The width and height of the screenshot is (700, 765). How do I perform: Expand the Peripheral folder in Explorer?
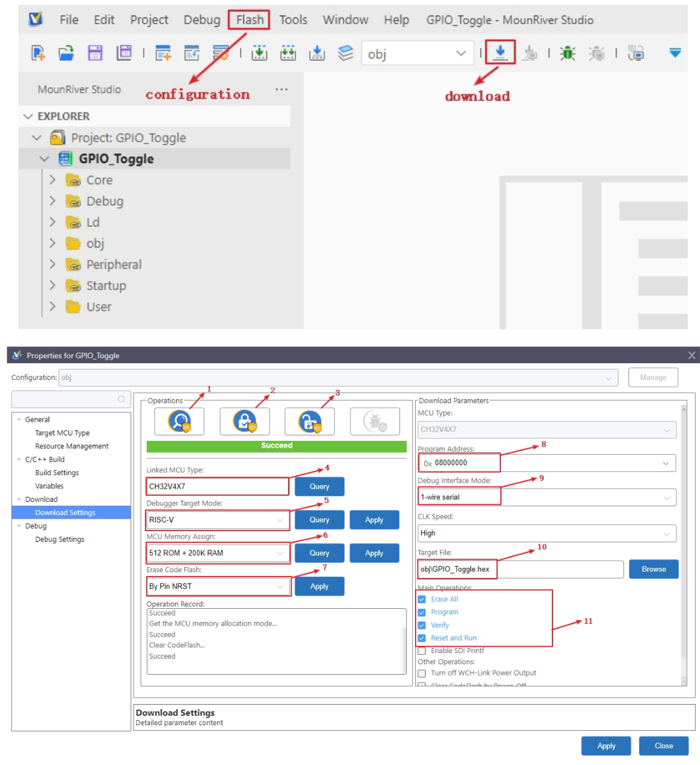point(52,264)
